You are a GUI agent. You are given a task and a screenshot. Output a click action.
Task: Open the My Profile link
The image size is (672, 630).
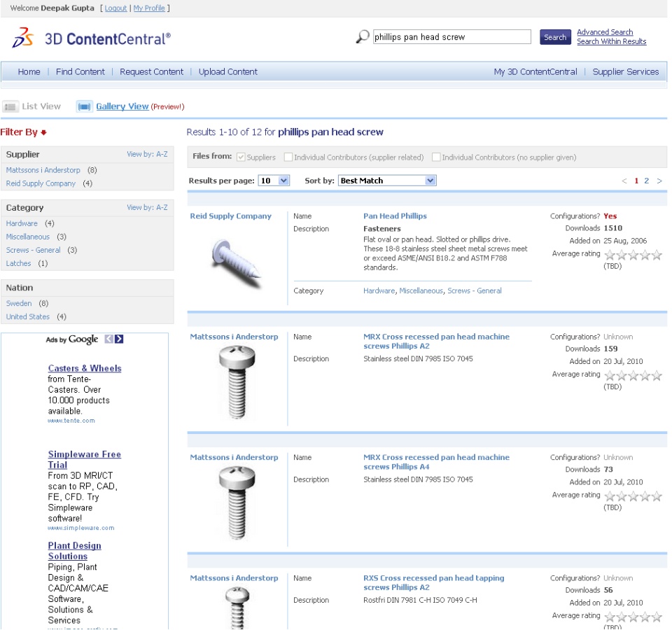(149, 8)
